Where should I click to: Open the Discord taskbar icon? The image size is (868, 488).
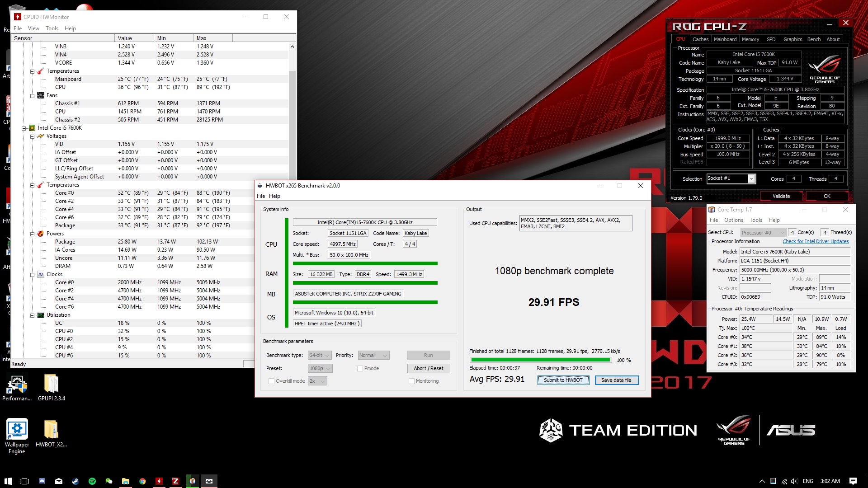pos(42,481)
